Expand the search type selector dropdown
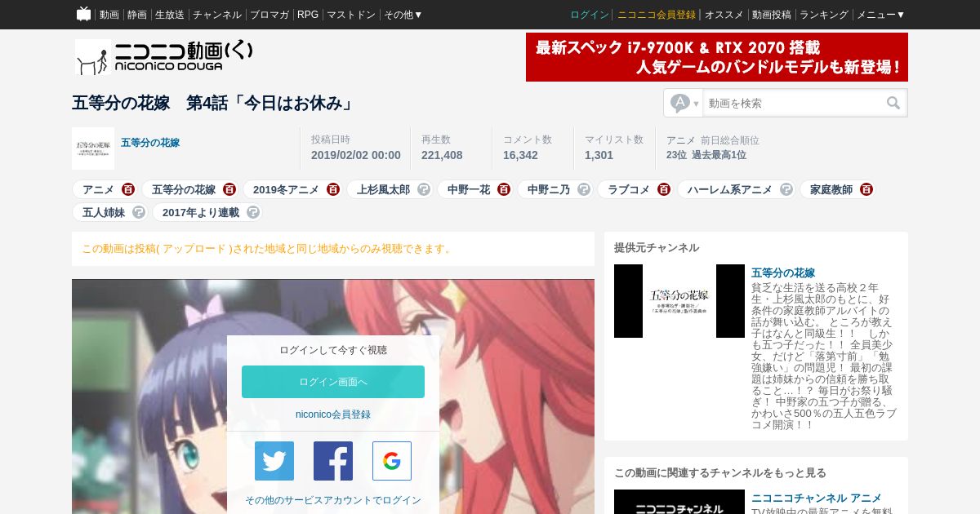 click(x=684, y=103)
